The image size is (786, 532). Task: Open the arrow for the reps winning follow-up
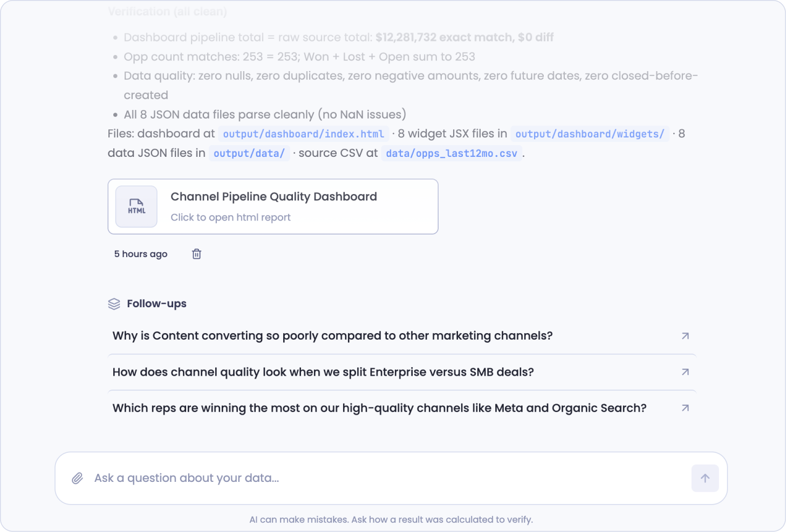pyautogui.click(x=685, y=408)
